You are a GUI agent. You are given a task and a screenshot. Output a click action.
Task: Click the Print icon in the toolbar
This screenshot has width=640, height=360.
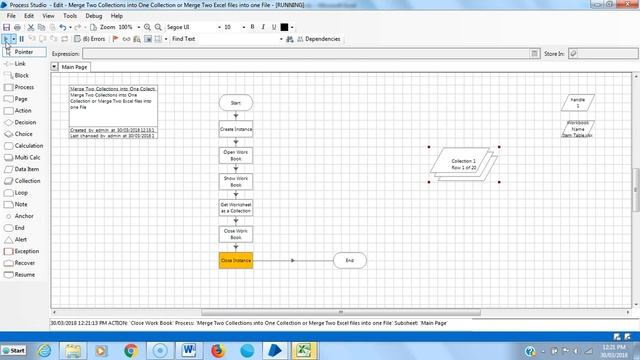[17, 27]
